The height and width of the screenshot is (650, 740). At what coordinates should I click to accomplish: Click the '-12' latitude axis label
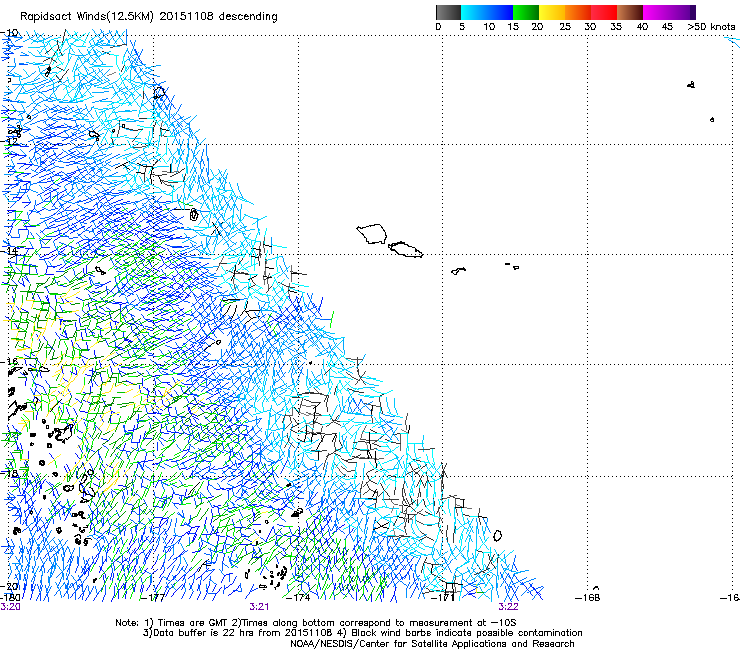pos(9,141)
